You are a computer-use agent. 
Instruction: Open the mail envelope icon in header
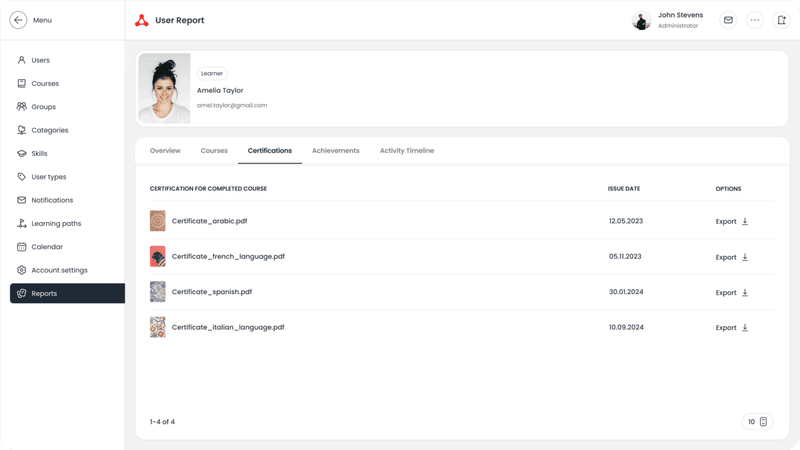[728, 20]
